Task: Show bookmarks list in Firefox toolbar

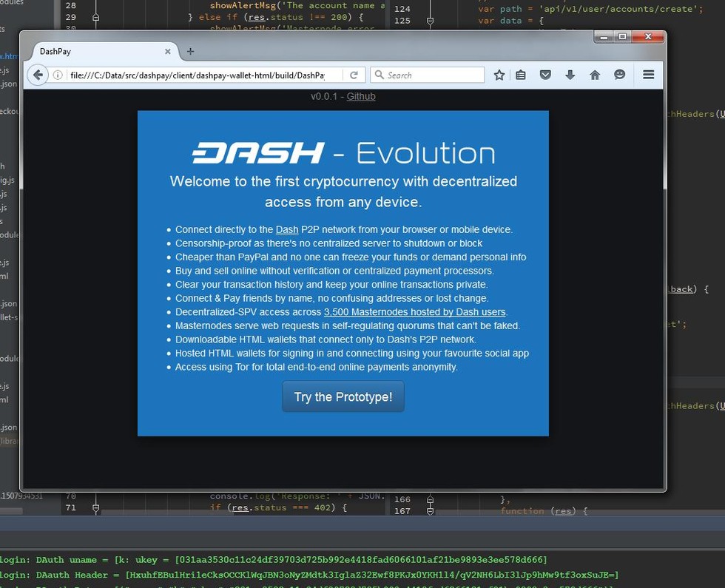Action: (521, 75)
